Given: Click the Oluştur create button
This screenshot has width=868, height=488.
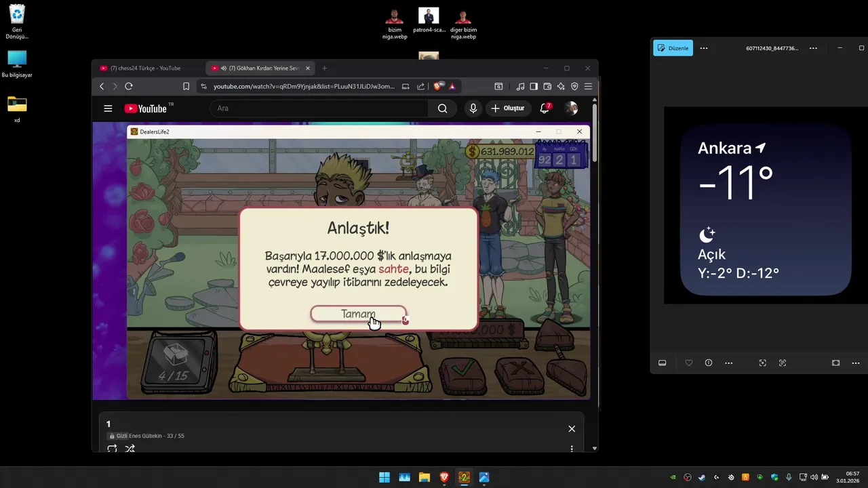Looking at the screenshot, I should tap(508, 108).
